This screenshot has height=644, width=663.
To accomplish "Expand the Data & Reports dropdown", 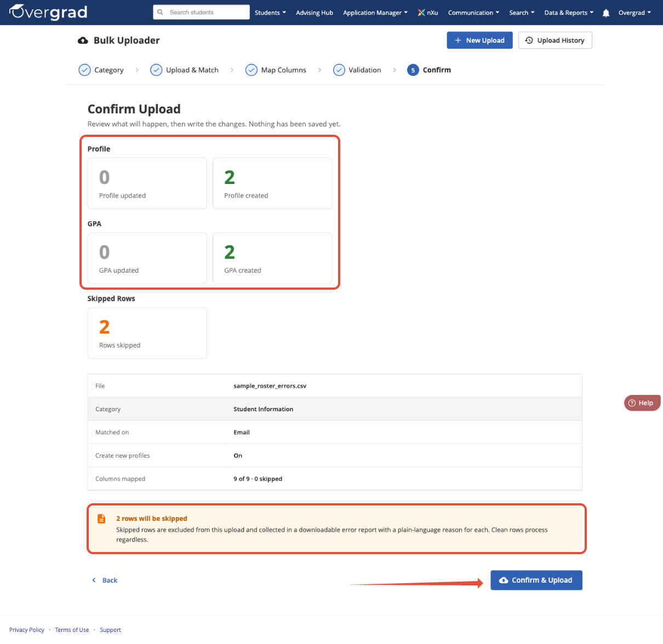I will [x=569, y=13].
